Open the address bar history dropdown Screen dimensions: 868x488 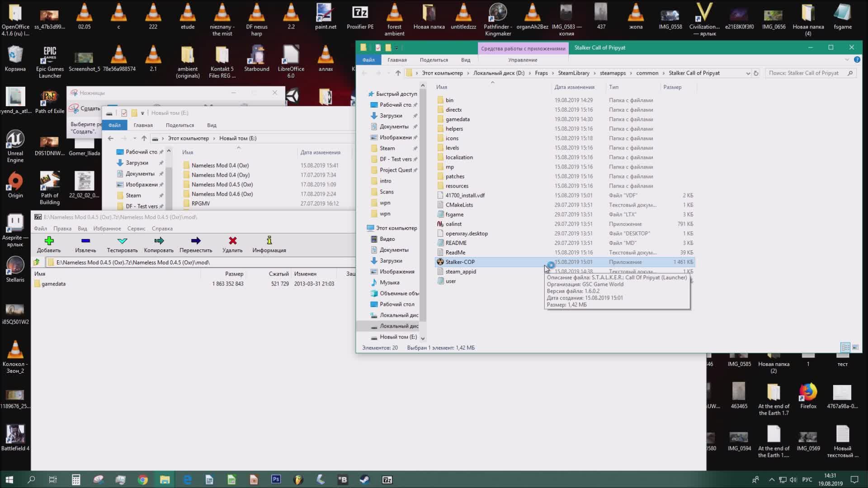pyautogui.click(x=748, y=73)
